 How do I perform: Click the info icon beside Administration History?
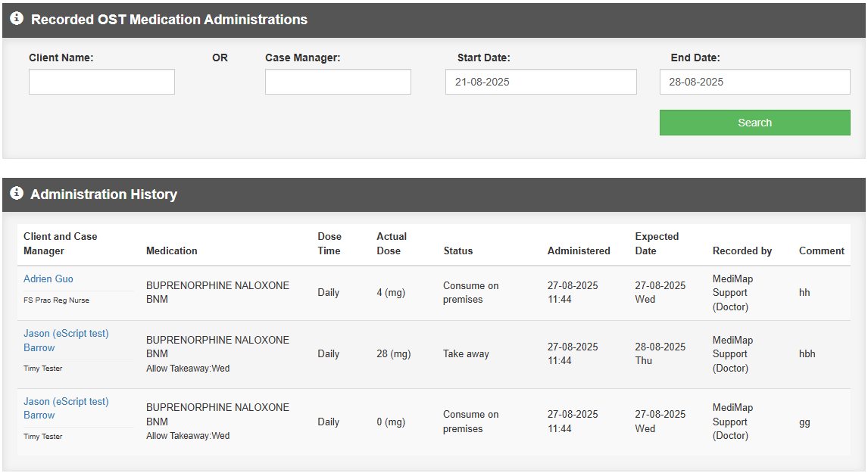[x=17, y=194]
